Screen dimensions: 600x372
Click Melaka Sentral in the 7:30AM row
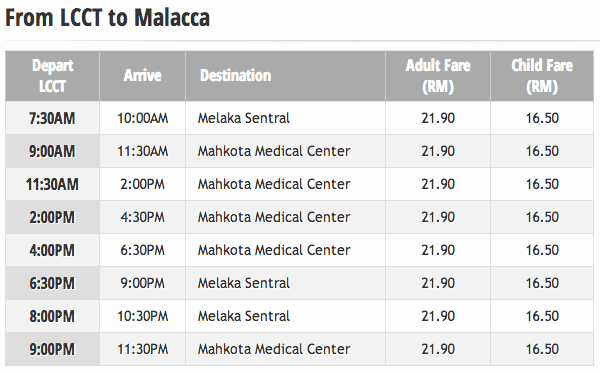click(244, 118)
